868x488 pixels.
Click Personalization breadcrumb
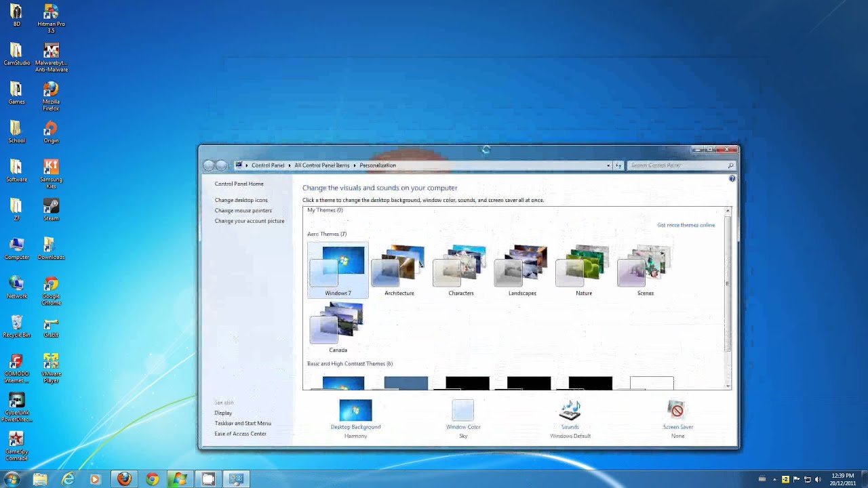(378, 165)
